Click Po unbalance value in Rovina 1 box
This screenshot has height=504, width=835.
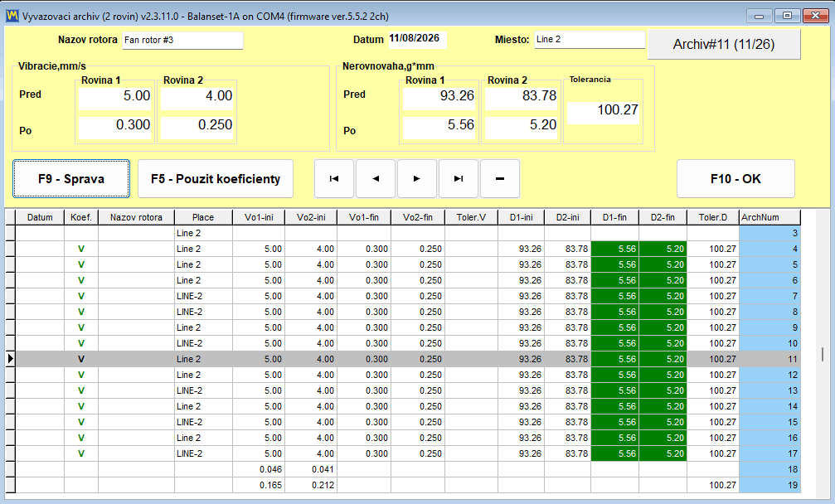click(439, 127)
